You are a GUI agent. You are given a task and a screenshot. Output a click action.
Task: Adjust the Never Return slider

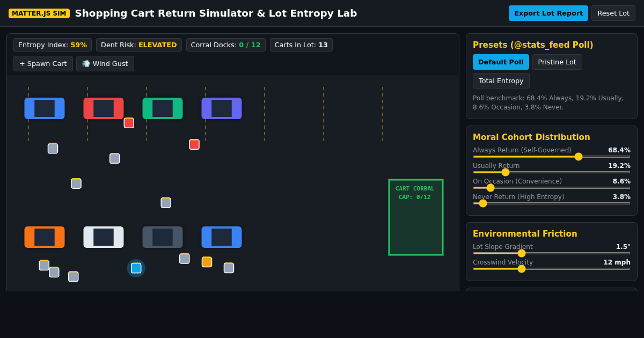552,203
